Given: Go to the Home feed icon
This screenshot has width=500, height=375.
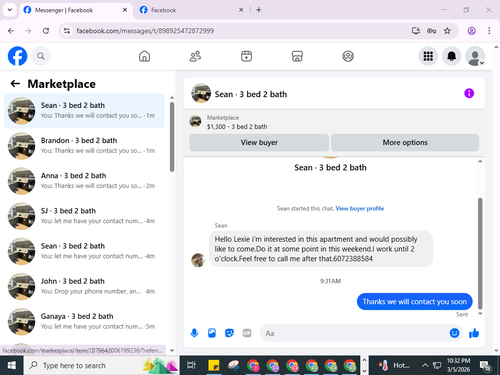Looking at the screenshot, I should (144, 56).
